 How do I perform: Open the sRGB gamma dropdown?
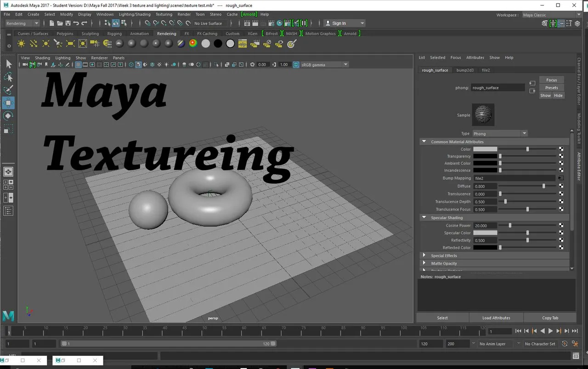[325, 65]
